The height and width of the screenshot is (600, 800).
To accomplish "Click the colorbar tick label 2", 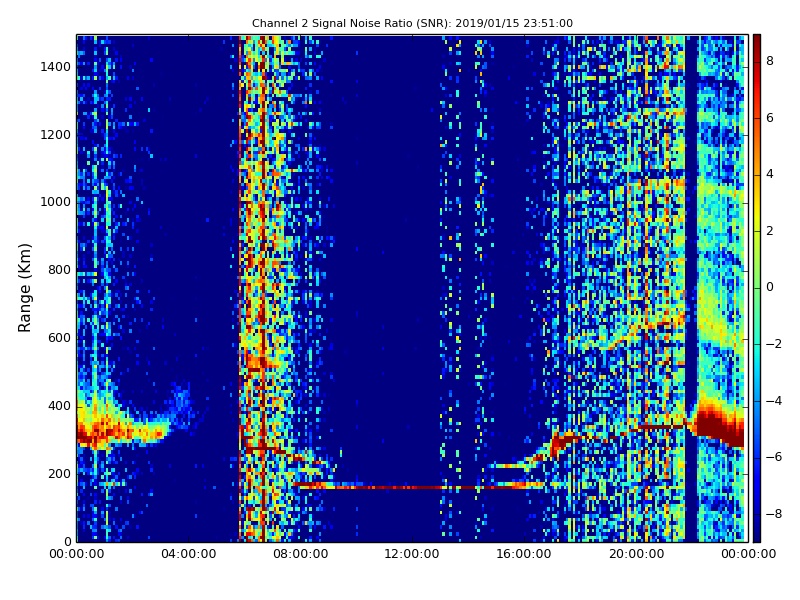I will click(x=770, y=231).
